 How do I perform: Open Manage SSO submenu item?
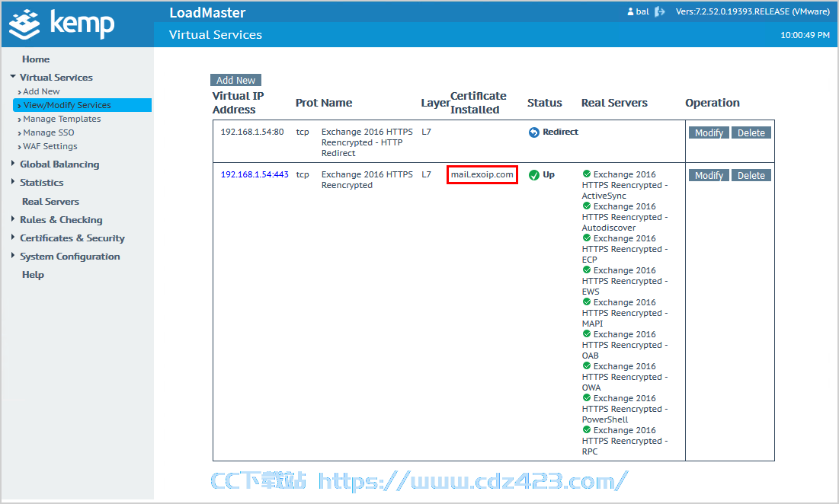[49, 132]
